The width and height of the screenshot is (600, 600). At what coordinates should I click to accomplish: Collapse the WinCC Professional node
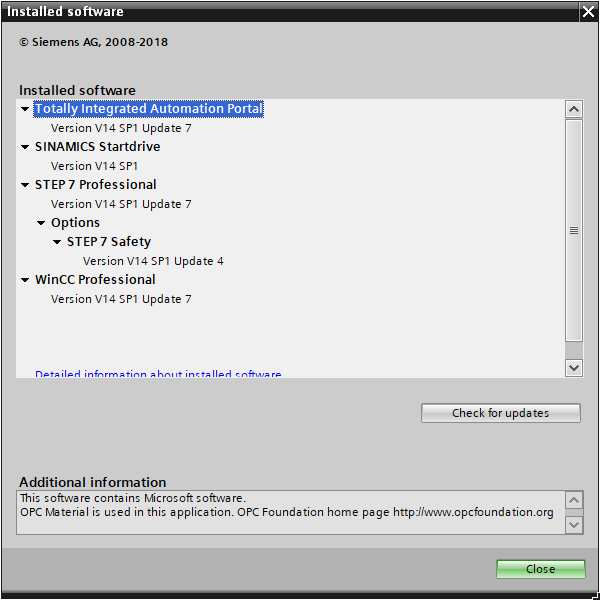pos(25,280)
